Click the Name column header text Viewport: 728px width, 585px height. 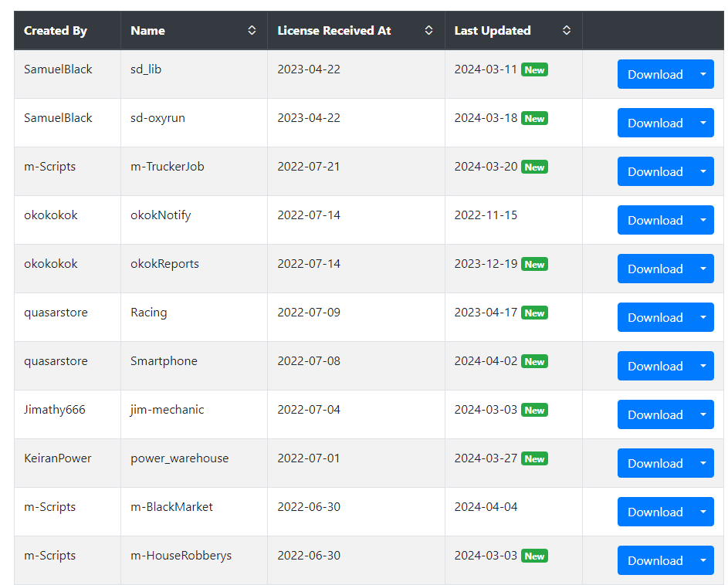click(x=147, y=31)
